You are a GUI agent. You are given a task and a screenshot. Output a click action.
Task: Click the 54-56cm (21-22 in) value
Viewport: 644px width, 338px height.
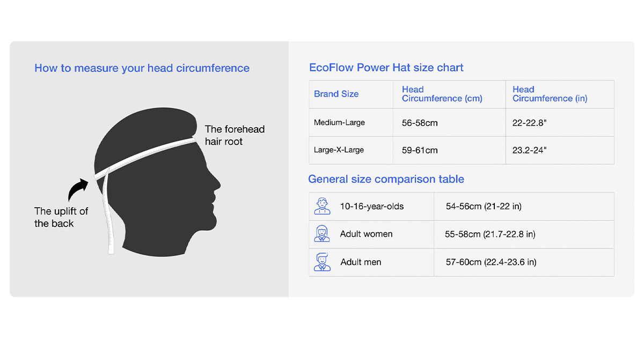484,207
